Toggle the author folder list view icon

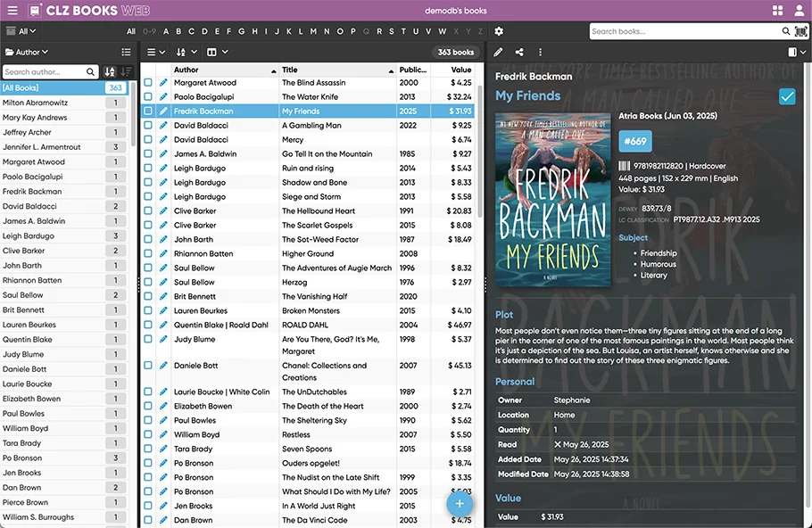point(126,52)
